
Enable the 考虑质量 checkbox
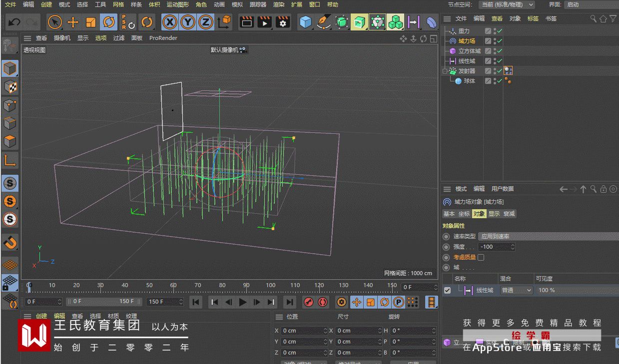481,258
